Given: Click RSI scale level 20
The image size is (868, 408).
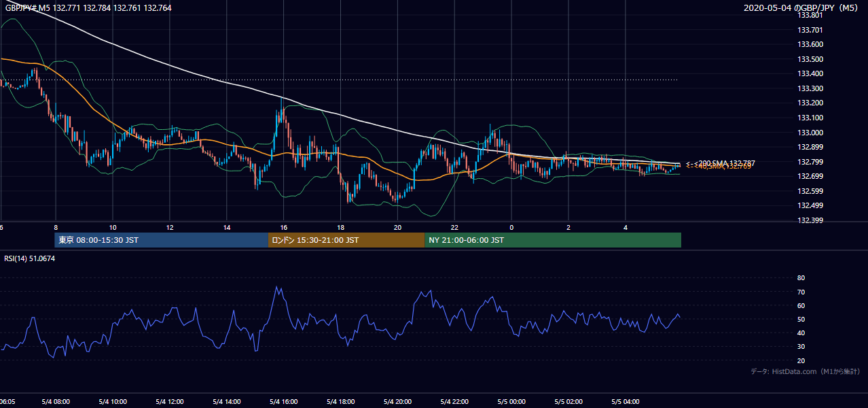Looking at the screenshot, I should 801,360.
